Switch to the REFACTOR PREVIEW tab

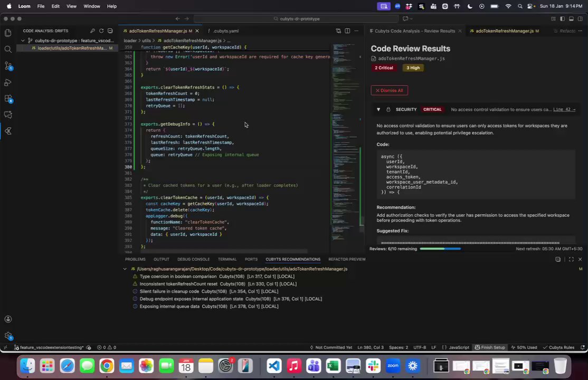coord(347,259)
